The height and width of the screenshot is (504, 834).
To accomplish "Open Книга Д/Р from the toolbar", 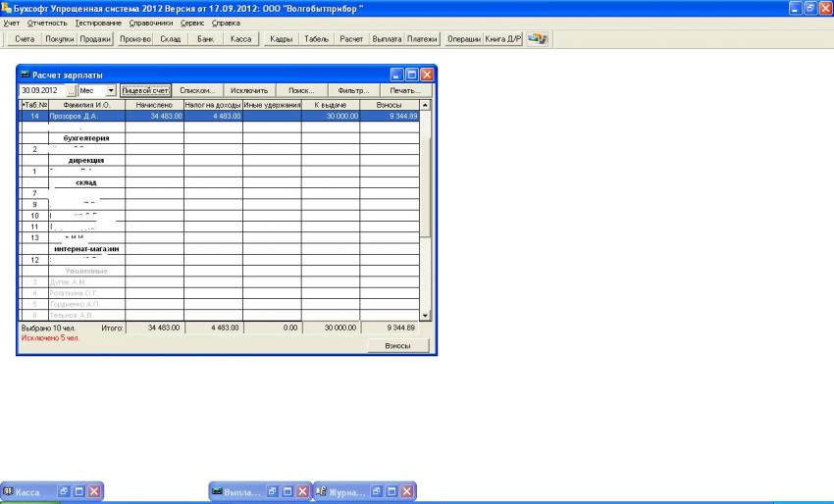I will pos(502,39).
